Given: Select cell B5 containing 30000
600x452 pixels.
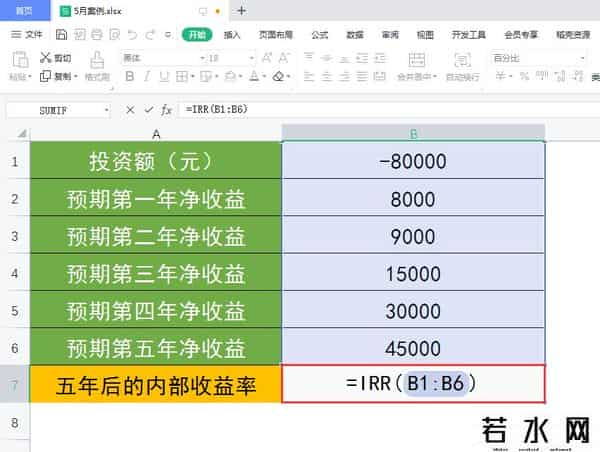Looking at the screenshot, I should (x=413, y=311).
